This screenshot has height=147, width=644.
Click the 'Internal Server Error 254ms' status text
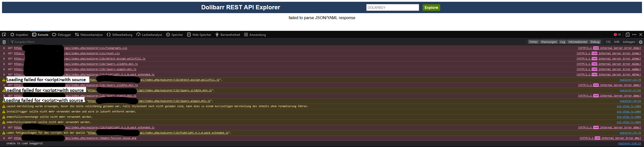tap(620, 53)
